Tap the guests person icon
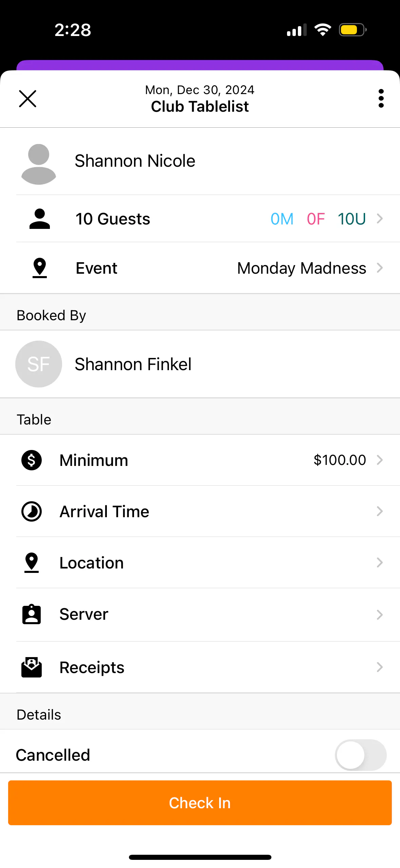The width and height of the screenshot is (400, 868). (x=40, y=219)
